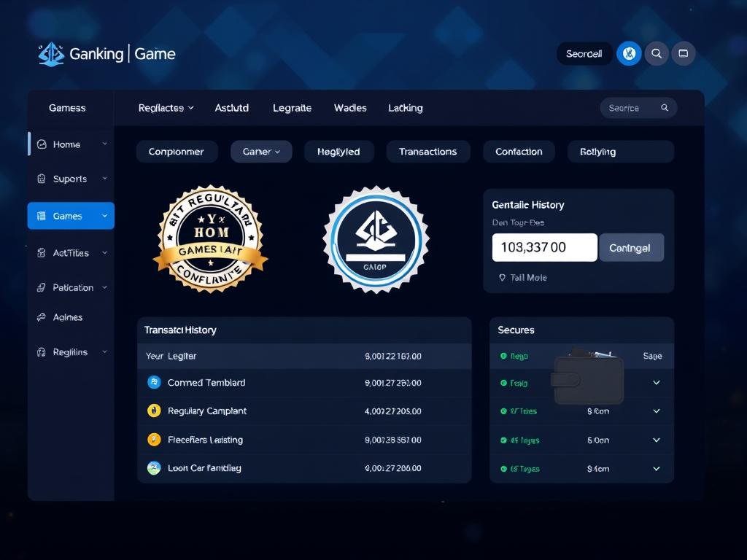Click the Suports icon in the sidebar
747x560 pixels.
click(x=43, y=179)
